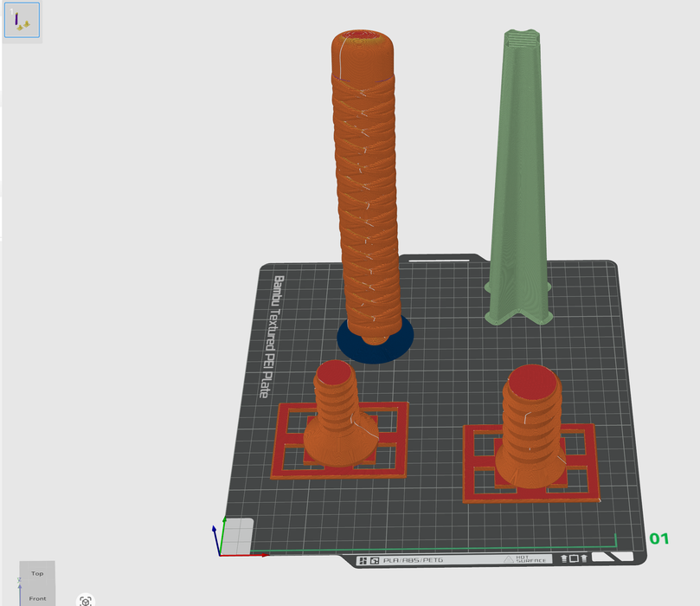Click the Top face of view cube
Screen dimensions: 700x606
point(37,574)
